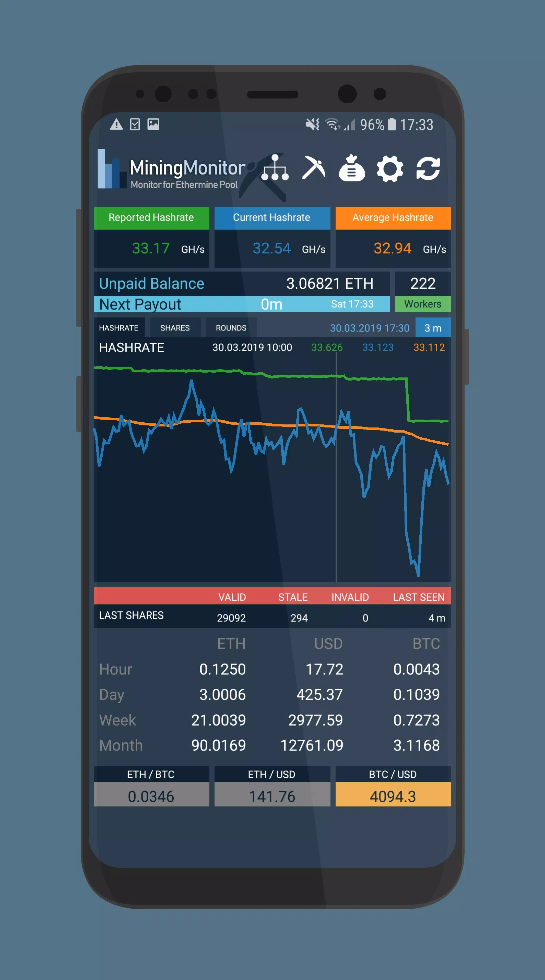
Task: Open the workers hierarchy icon
Action: click(275, 167)
